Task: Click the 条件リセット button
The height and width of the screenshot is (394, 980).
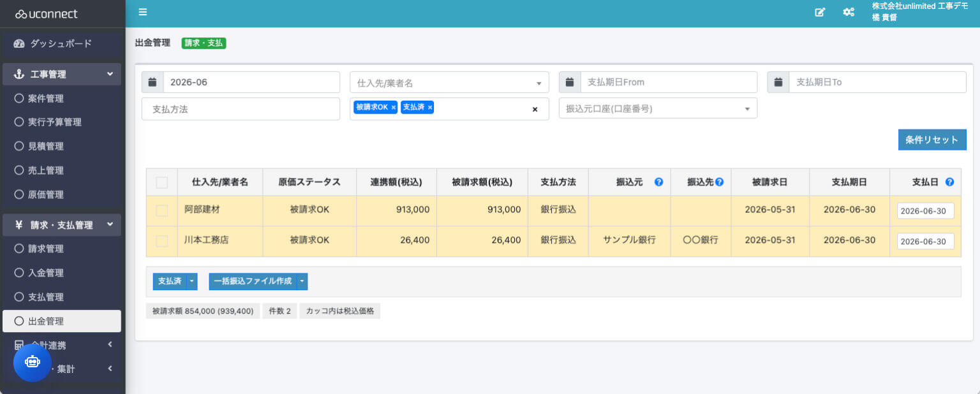Action: (x=932, y=140)
